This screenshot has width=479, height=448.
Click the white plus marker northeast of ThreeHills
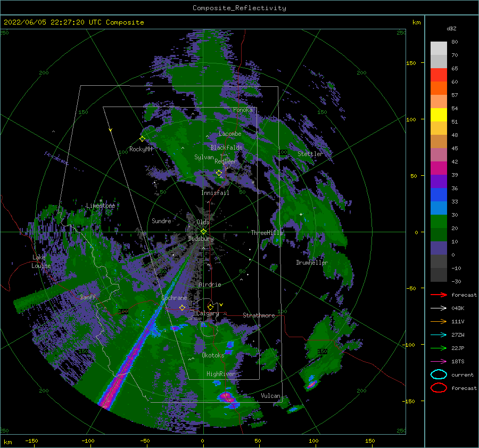pyautogui.click(x=301, y=214)
